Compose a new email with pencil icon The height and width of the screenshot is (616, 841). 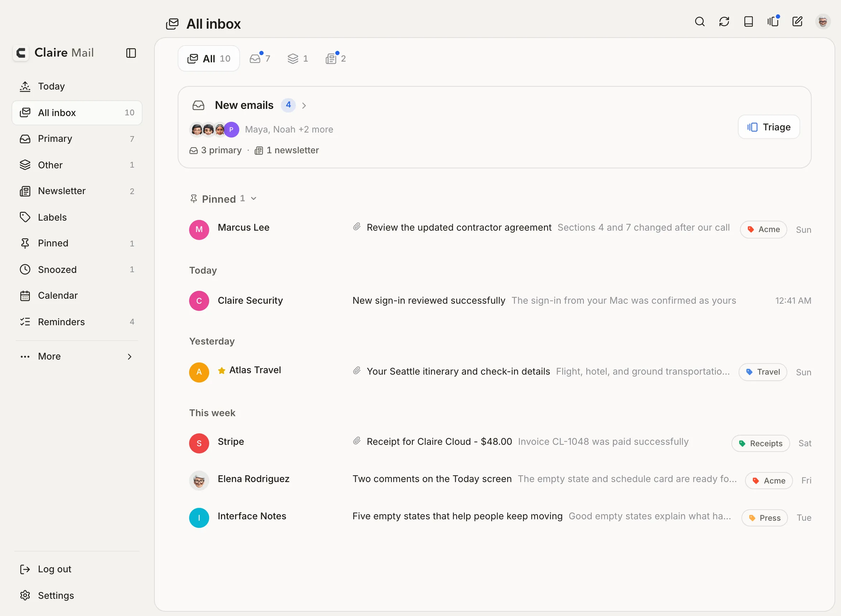[797, 21]
